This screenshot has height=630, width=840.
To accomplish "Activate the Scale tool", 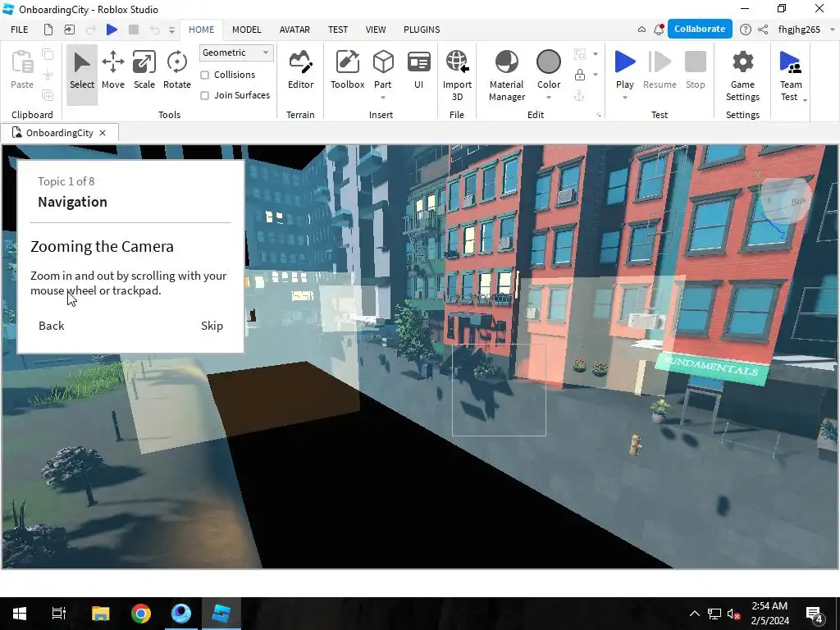I will pyautogui.click(x=144, y=71).
